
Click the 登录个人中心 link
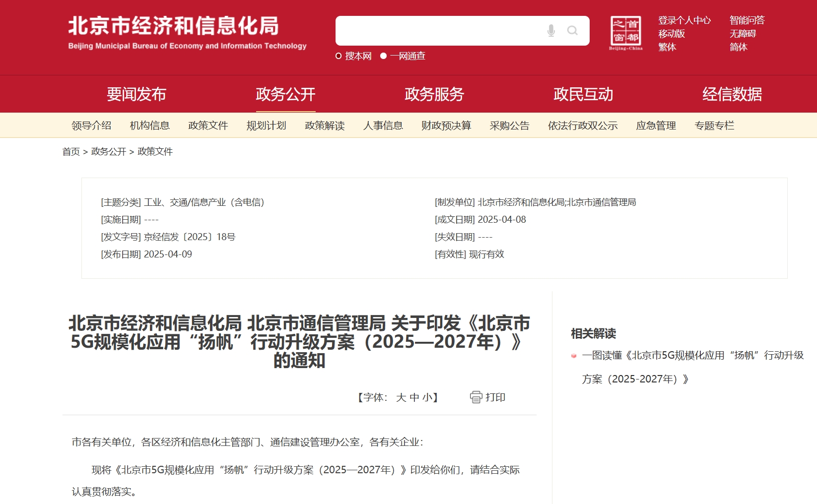click(684, 20)
